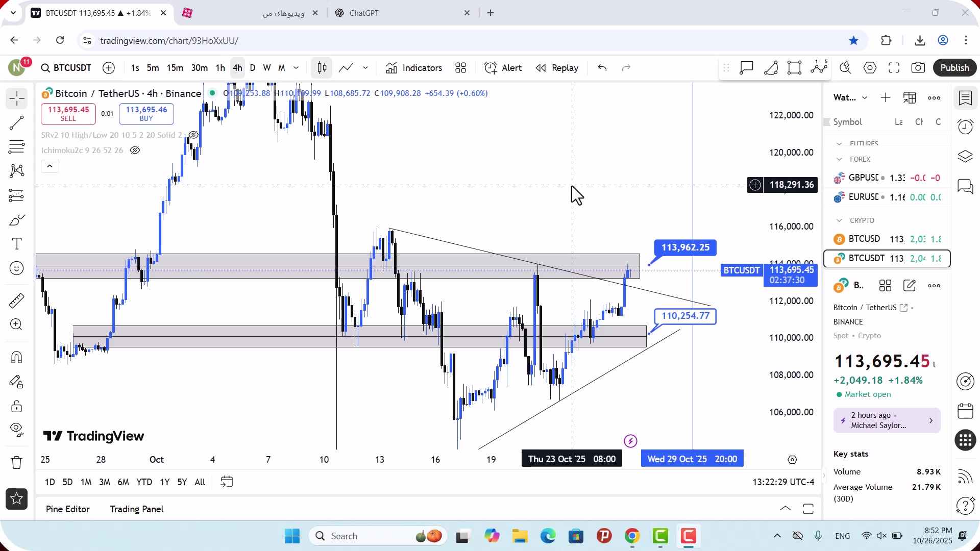Image resolution: width=980 pixels, height=551 pixels.
Task: Open favorites star toolbar button
Action: pyautogui.click(x=17, y=499)
